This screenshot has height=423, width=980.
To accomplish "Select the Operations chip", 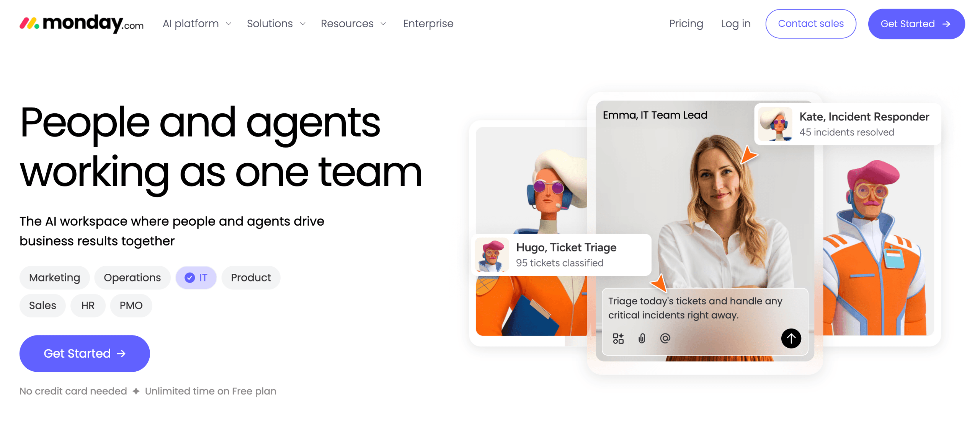I will pyautogui.click(x=132, y=277).
